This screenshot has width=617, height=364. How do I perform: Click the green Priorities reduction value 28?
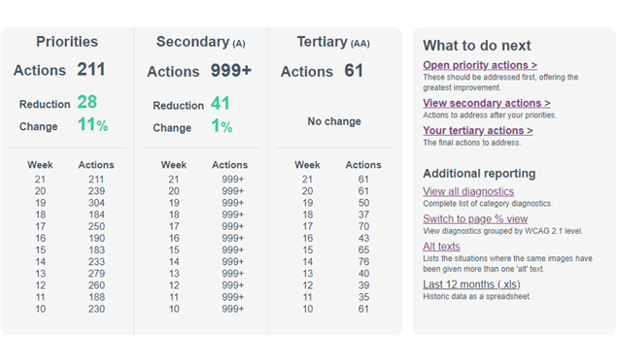86,102
